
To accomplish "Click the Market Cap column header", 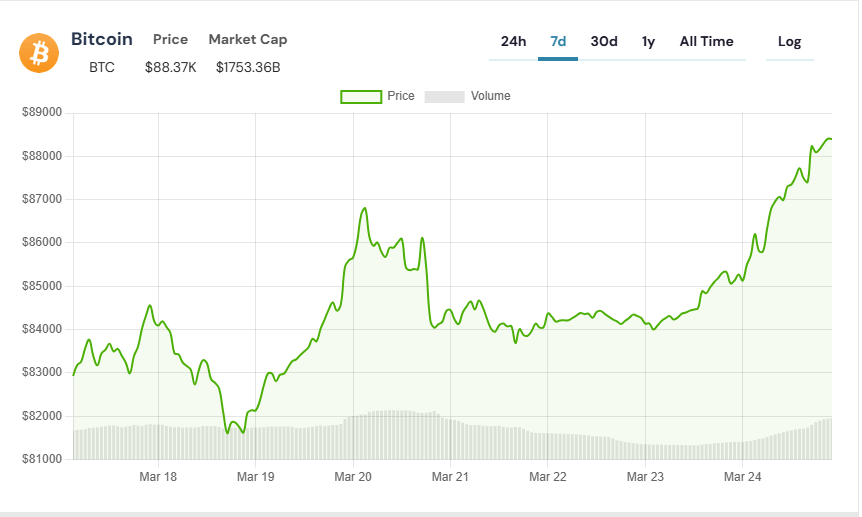I will click(x=248, y=40).
